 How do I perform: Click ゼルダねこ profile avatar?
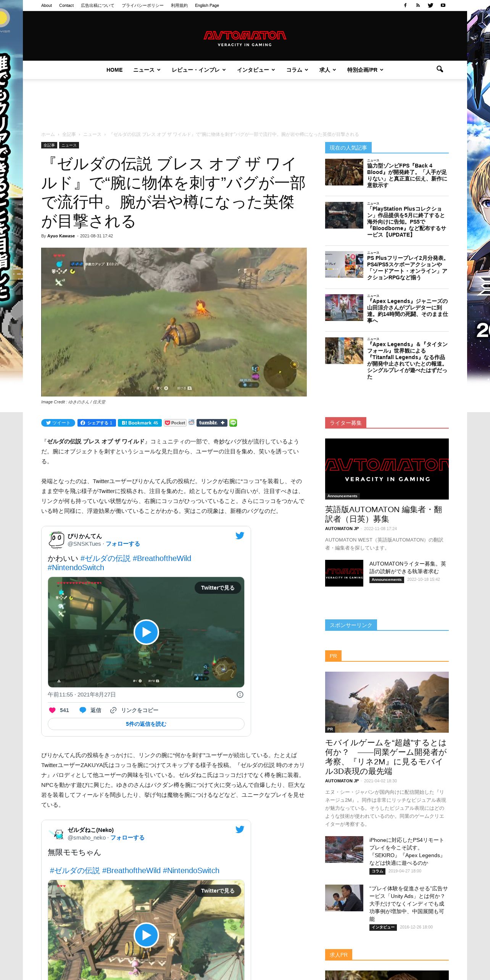56,833
